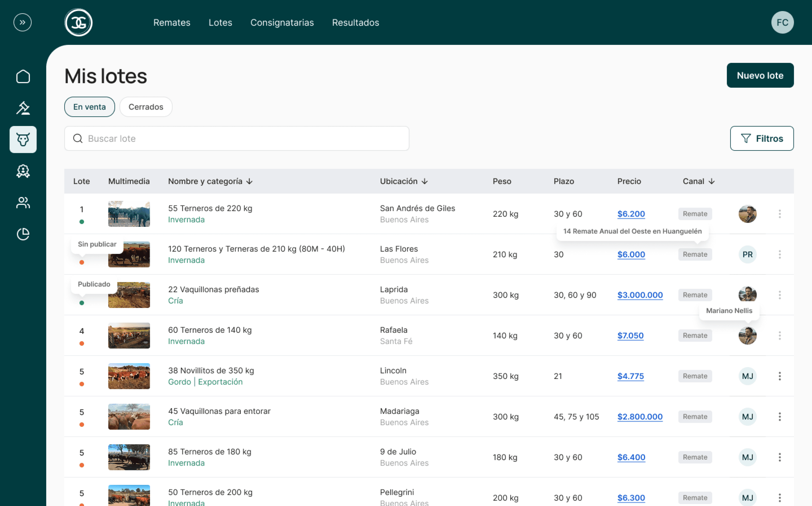The height and width of the screenshot is (506, 812).
Task: Open the pie chart reports icon
Action: point(23,234)
